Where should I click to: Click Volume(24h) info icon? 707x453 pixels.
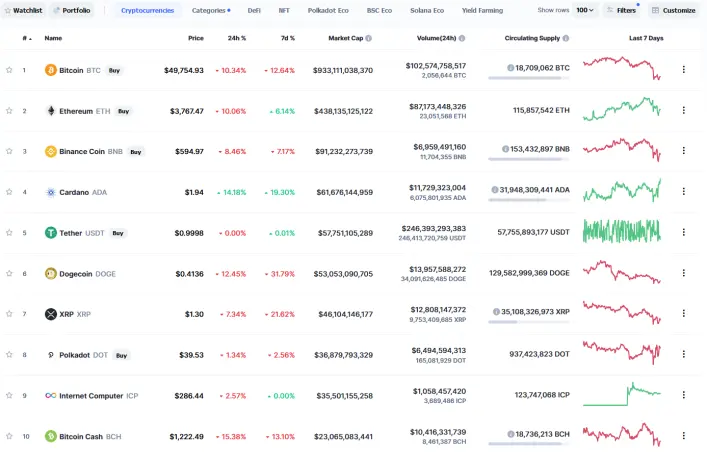pos(462,38)
